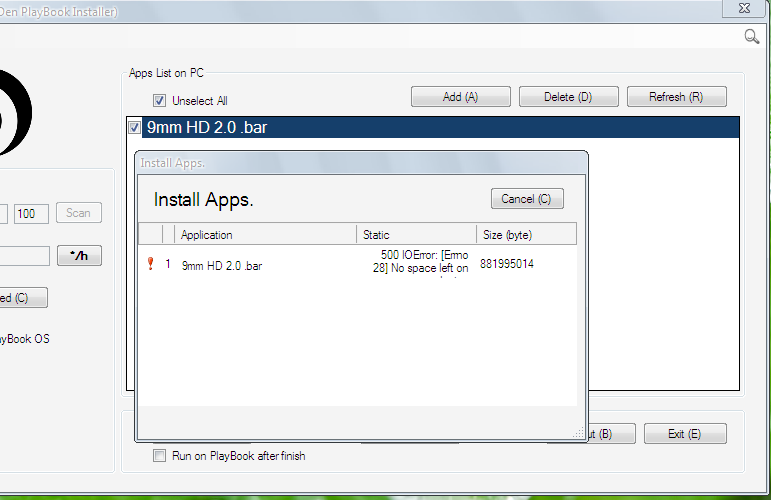Screen dimensions: 771x500
Task: Click the empty field left of */h
Action: [x=24, y=256]
